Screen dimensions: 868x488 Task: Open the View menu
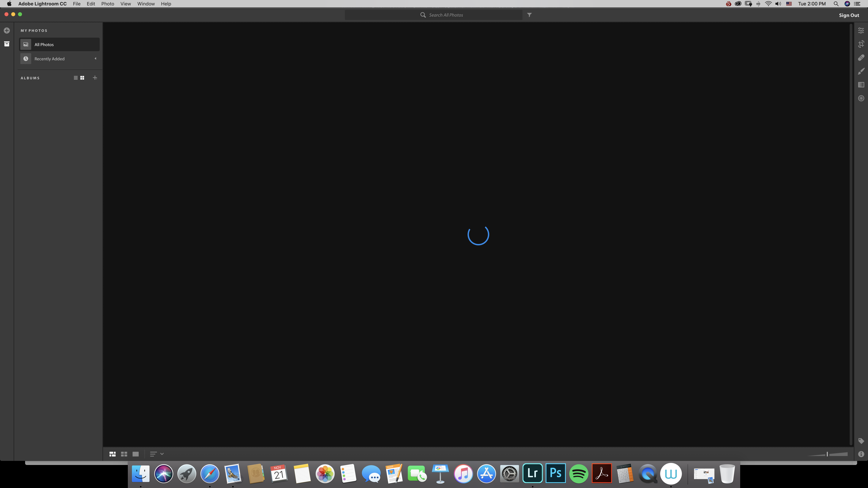coord(126,4)
